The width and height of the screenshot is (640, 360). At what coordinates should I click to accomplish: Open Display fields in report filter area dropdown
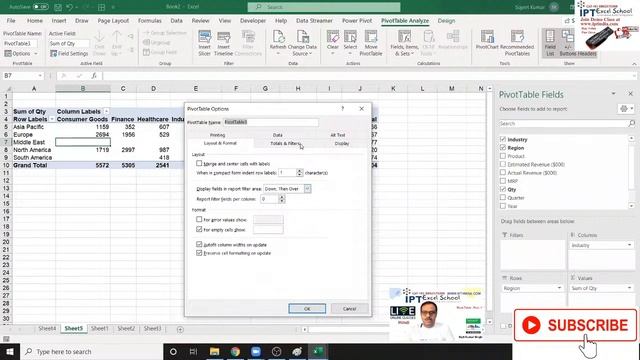pos(307,189)
